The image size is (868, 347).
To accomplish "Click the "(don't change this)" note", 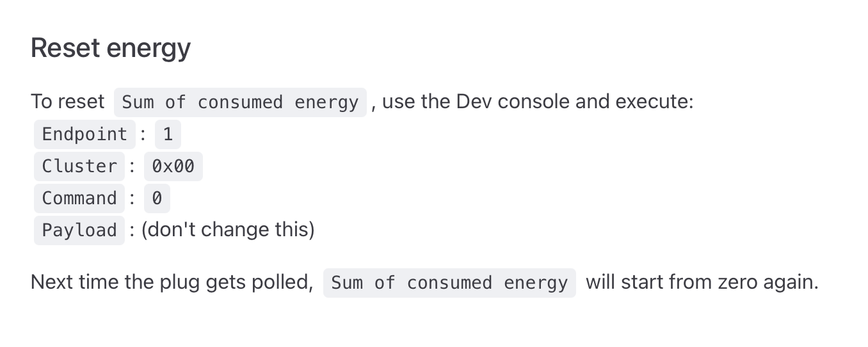I will [x=228, y=230].
